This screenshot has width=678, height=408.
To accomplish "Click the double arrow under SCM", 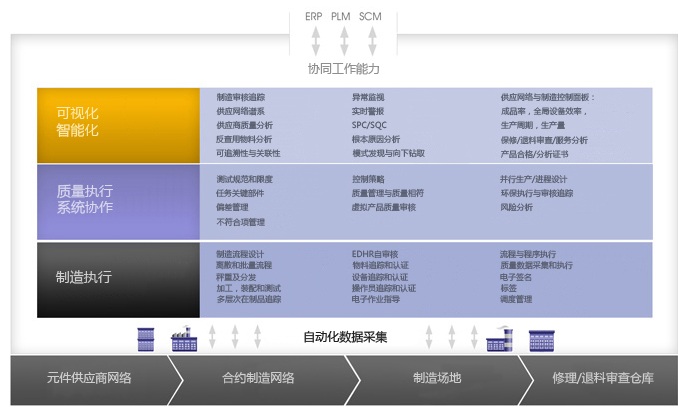I will pos(372,41).
